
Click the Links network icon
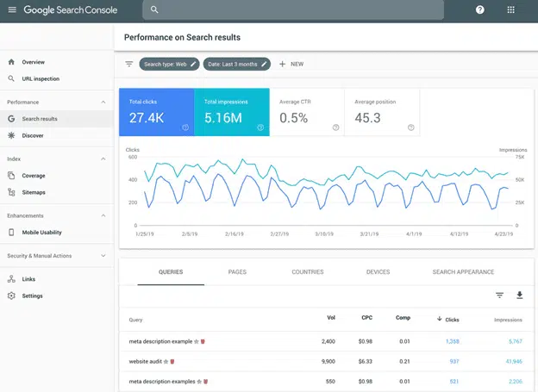(x=11, y=279)
